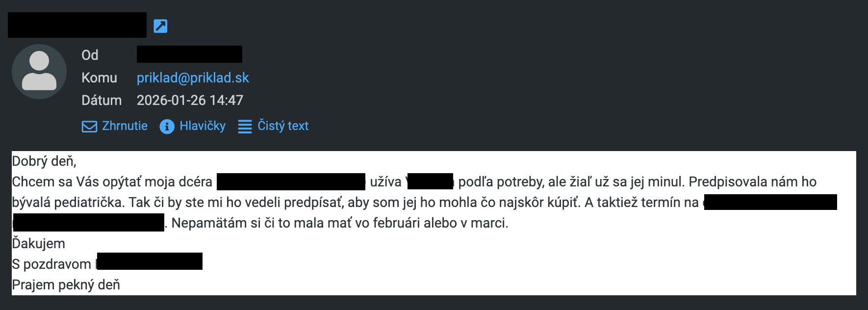The width and height of the screenshot is (868, 310).
Task: Click the sentence starting "Nepamätám si"
Action: pos(339,223)
